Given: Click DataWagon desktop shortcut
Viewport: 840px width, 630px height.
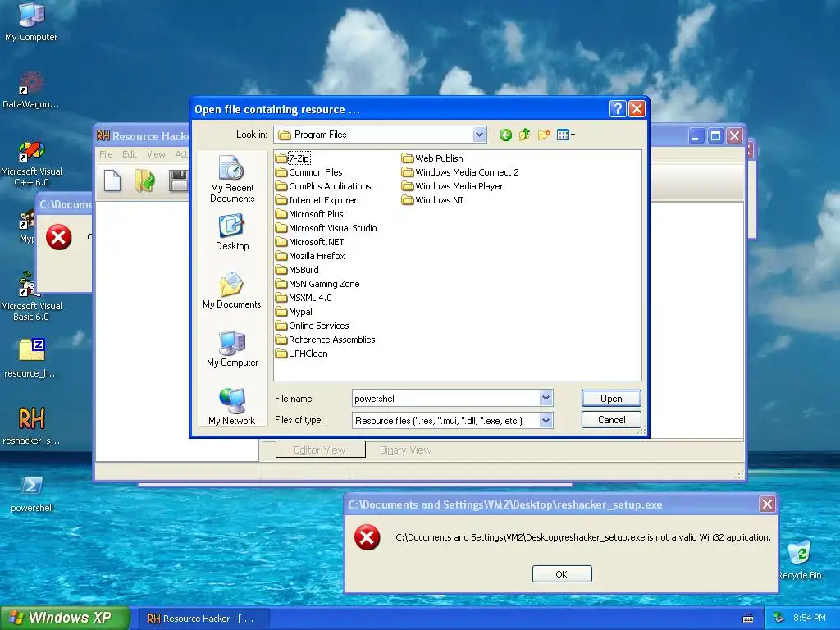Looking at the screenshot, I should coord(31,90).
